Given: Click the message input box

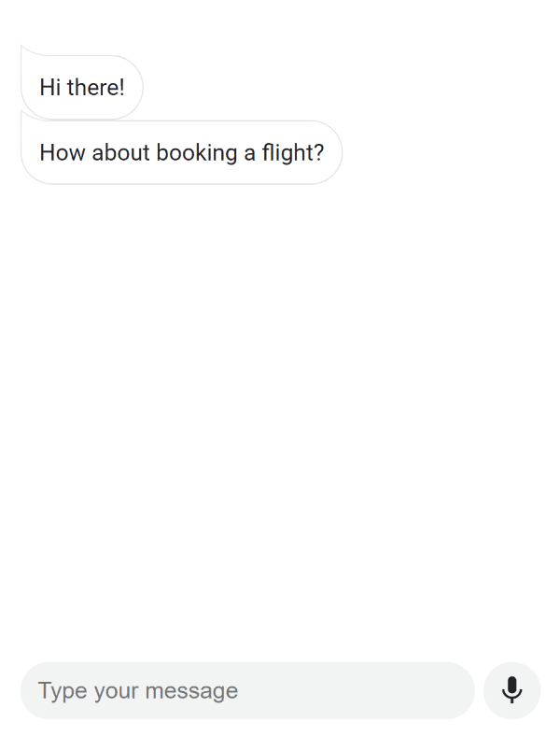Looking at the screenshot, I should pos(247,690).
